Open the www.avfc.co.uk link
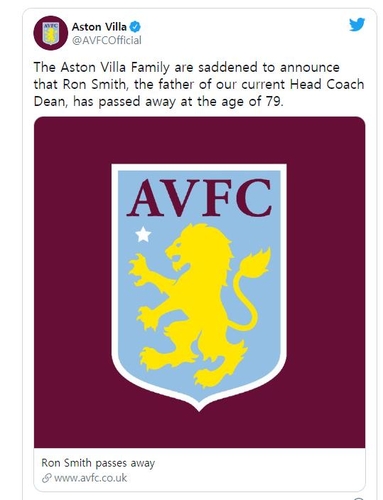 [90, 478]
